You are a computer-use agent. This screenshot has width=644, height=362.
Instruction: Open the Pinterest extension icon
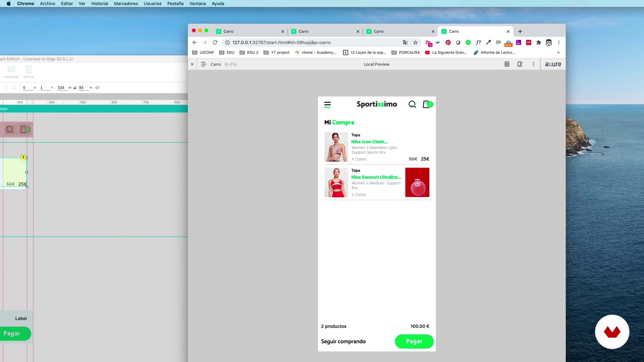pos(448,42)
